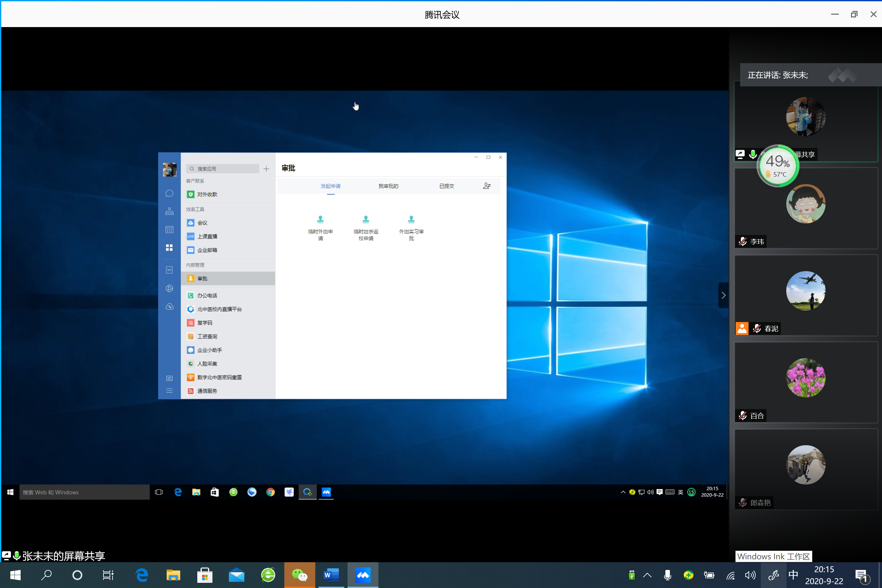This screenshot has height=588, width=882.
Task: Open Mail app in taskbar
Action: point(236,575)
